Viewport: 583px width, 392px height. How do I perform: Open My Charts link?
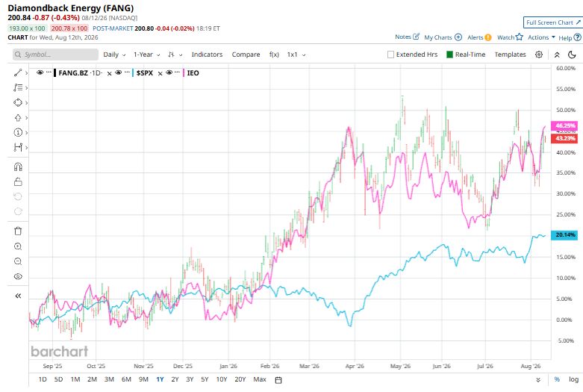443,37
